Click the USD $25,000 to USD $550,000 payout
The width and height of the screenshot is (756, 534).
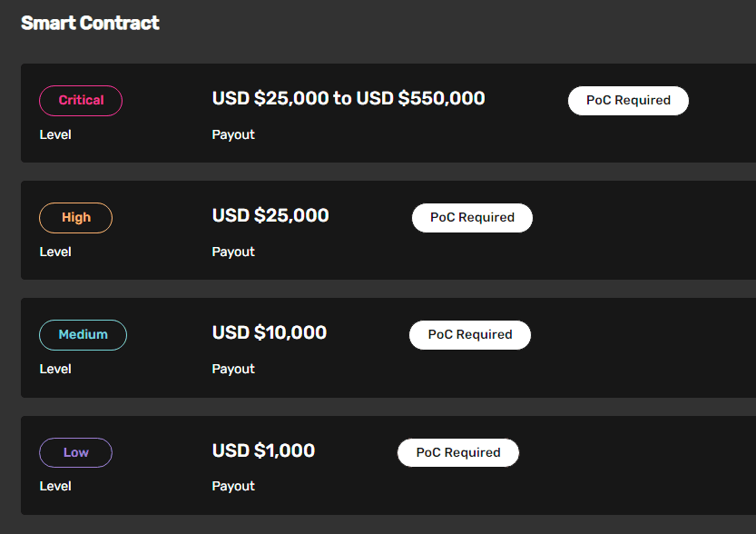coord(349,98)
